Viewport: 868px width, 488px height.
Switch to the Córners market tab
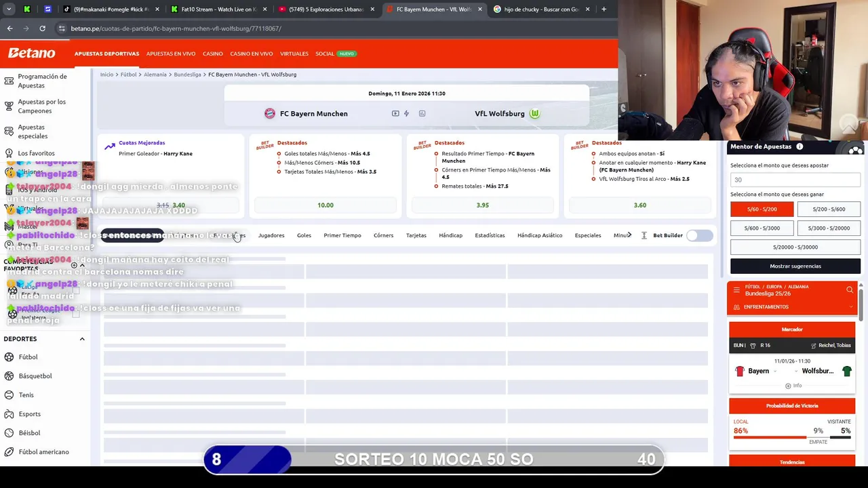coord(383,235)
